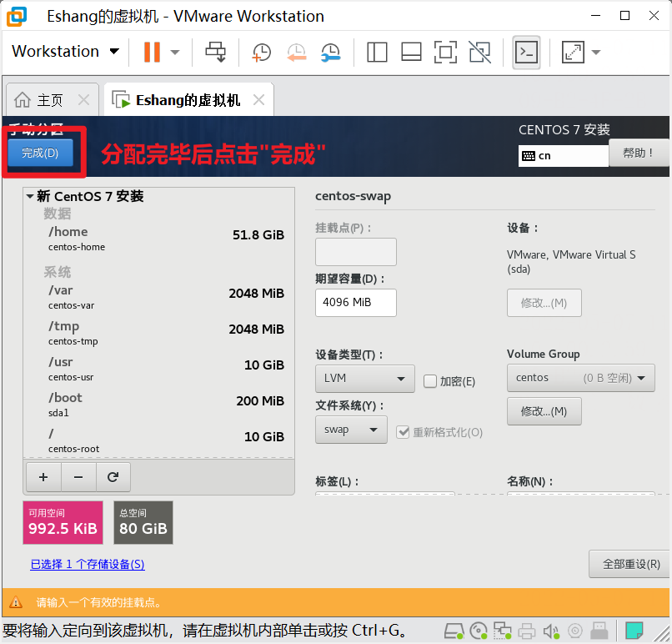Close the Eshang的虚拟机 tab

(258, 100)
